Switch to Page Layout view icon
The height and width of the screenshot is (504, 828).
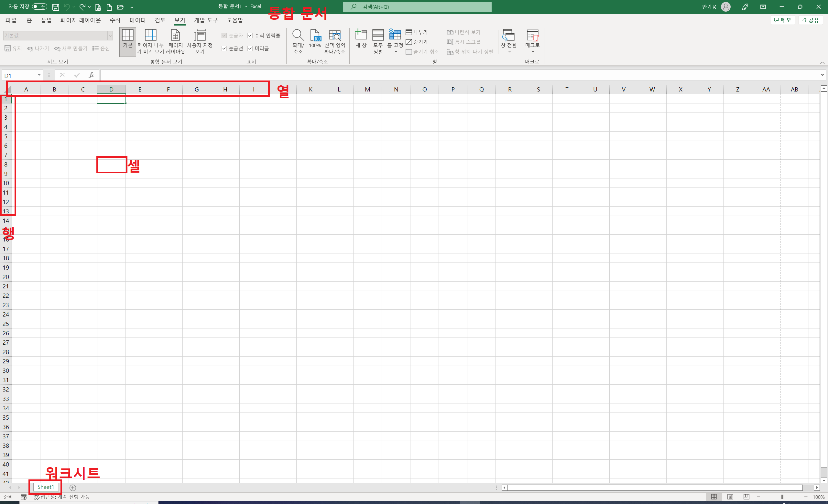pos(175,35)
